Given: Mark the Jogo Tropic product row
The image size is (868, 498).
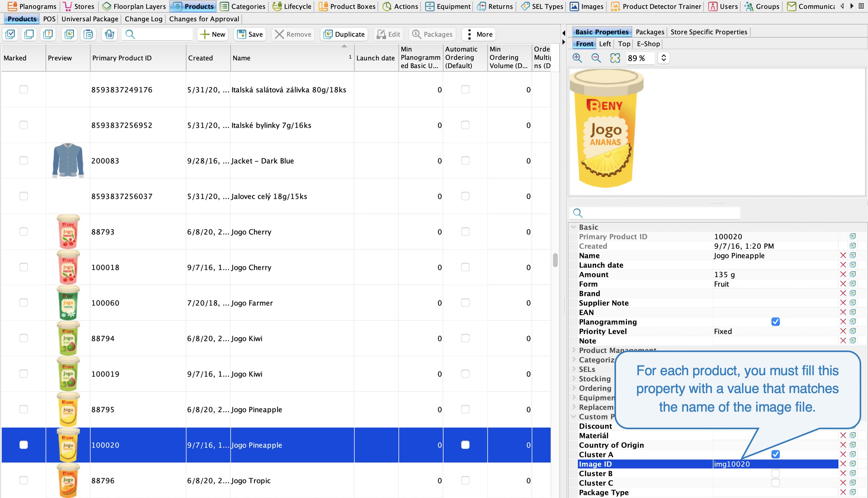Looking at the screenshot, I should [23, 480].
